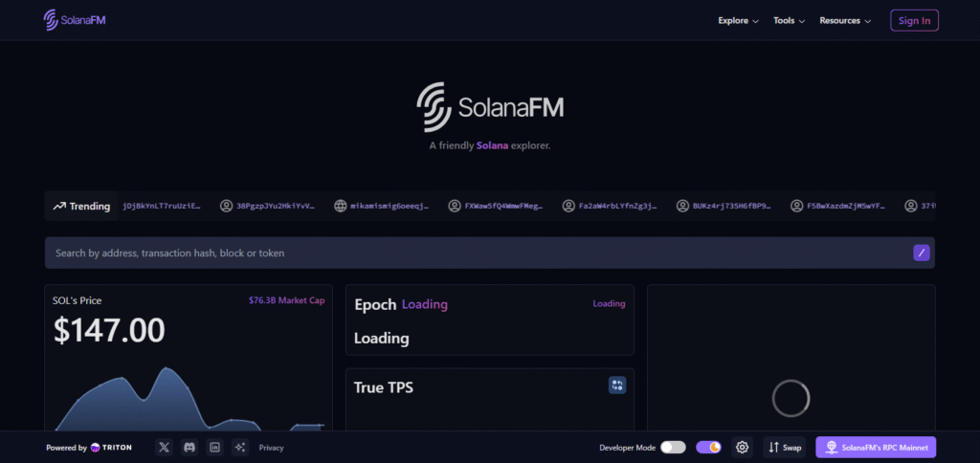The height and width of the screenshot is (463, 980).
Task: Click the SolanaFM logo in the header
Action: (75, 20)
